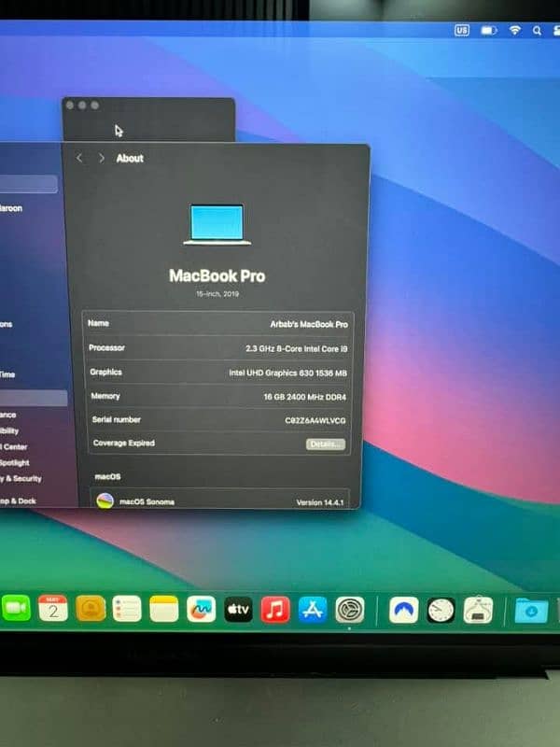This screenshot has height=747, width=560.
Task: Click the forward chevron beside About
Action: pyautogui.click(x=101, y=159)
